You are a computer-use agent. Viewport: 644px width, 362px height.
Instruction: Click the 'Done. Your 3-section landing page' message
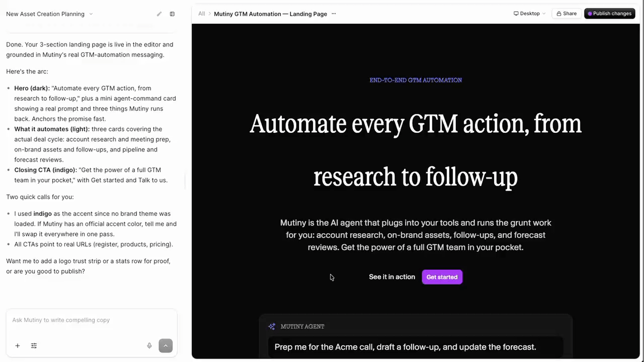90,49
